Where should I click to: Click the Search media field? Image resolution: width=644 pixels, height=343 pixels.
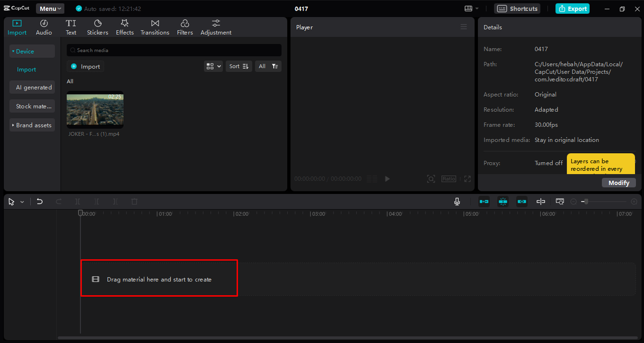pyautogui.click(x=174, y=50)
